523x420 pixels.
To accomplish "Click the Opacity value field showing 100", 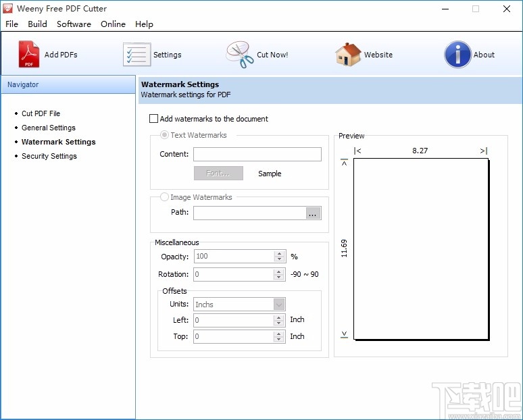I will [234, 257].
